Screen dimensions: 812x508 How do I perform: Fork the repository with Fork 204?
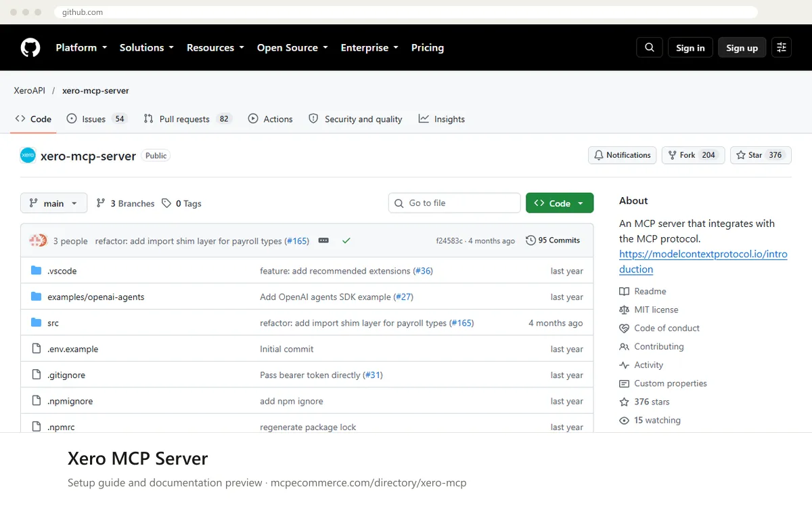pyautogui.click(x=694, y=155)
